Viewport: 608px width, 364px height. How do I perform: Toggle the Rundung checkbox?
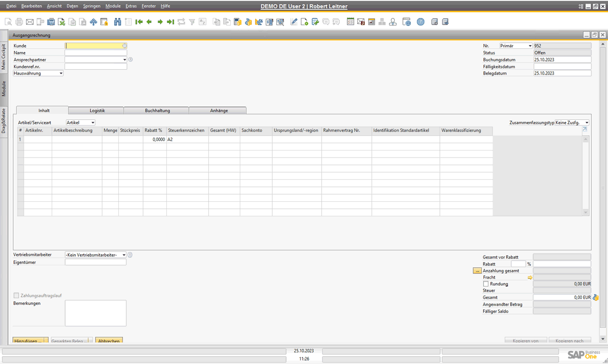[485, 284]
